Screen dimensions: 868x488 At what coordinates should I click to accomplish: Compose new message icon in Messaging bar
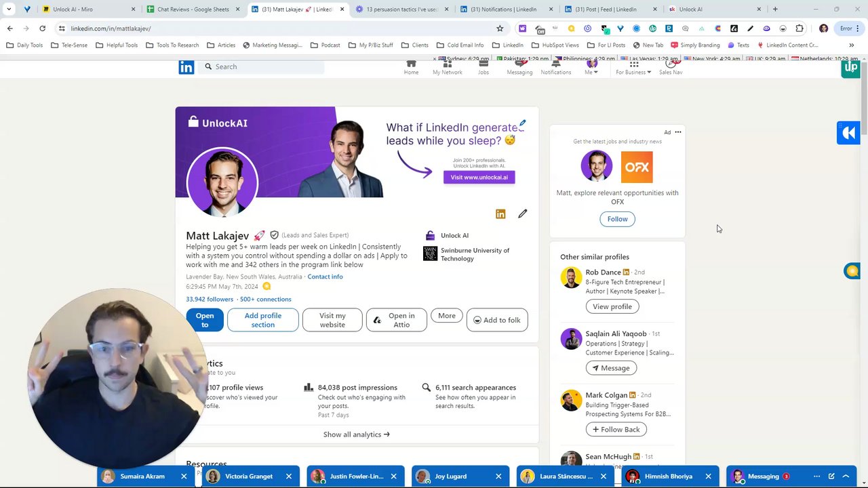click(831, 476)
